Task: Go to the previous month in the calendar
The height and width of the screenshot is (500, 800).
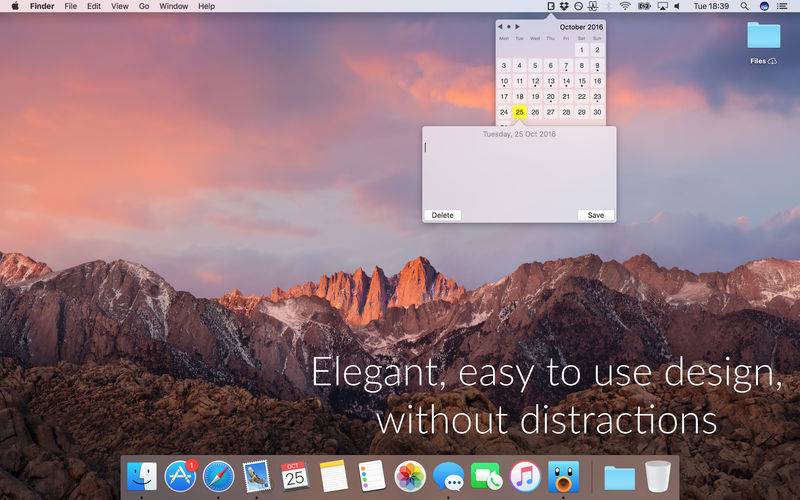Action: pyautogui.click(x=500, y=26)
